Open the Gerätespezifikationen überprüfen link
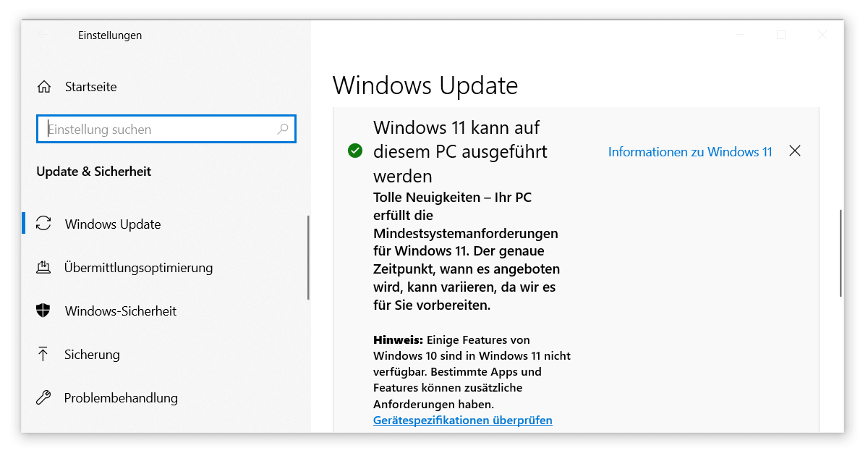Viewport: 868px width, 456px height. click(462, 420)
